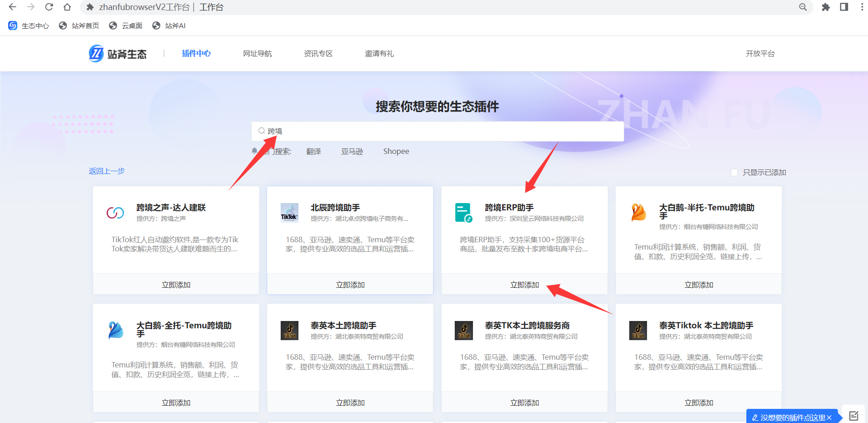Click 北辰跨境助手 TikTok icon

289,212
